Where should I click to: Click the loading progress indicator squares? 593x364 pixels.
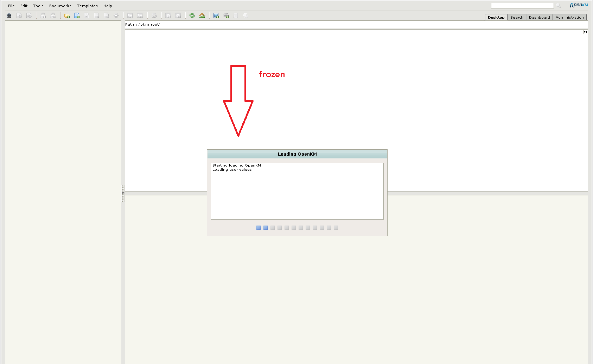[297, 228]
